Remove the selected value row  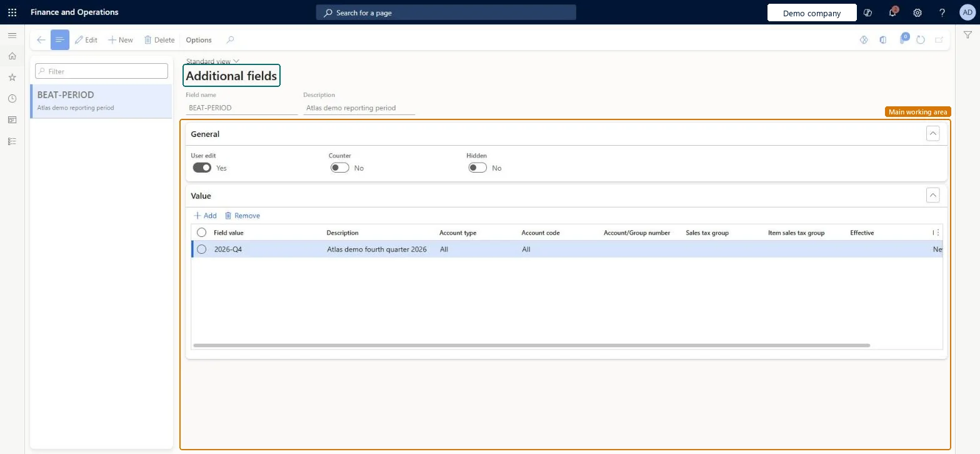242,216
